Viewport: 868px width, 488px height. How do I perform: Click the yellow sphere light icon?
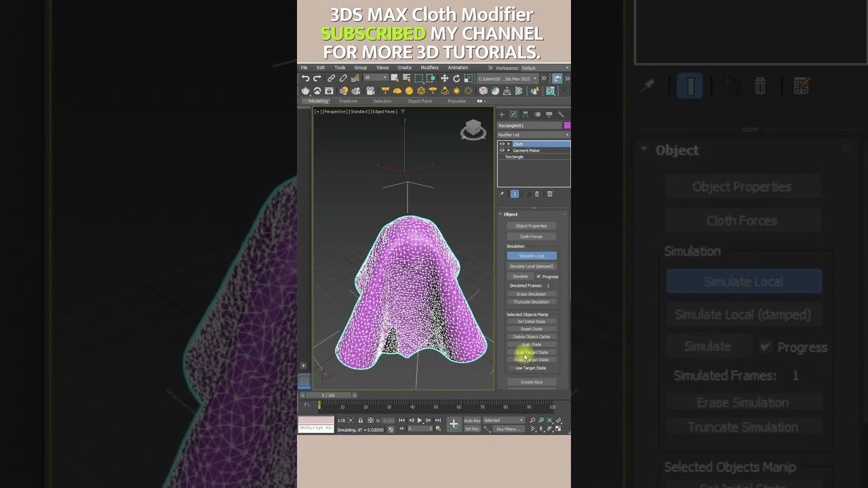(409, 91)
